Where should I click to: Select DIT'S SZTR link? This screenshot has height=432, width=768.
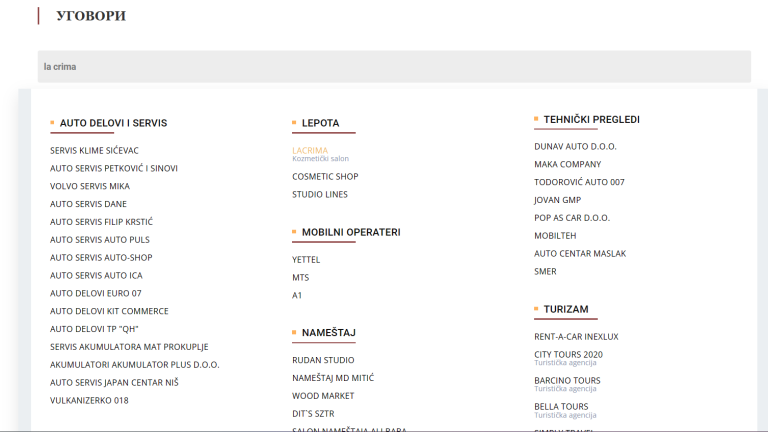313,414
